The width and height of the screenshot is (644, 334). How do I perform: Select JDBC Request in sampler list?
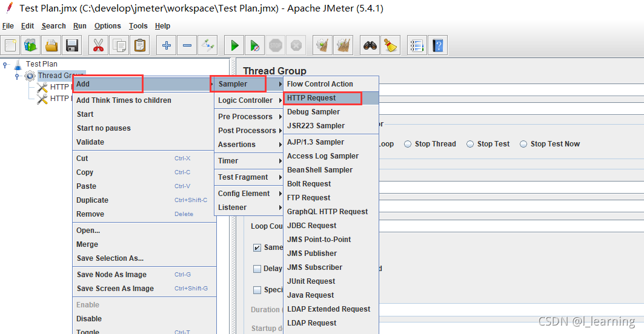pyautogui.click(x=331, y=226)
